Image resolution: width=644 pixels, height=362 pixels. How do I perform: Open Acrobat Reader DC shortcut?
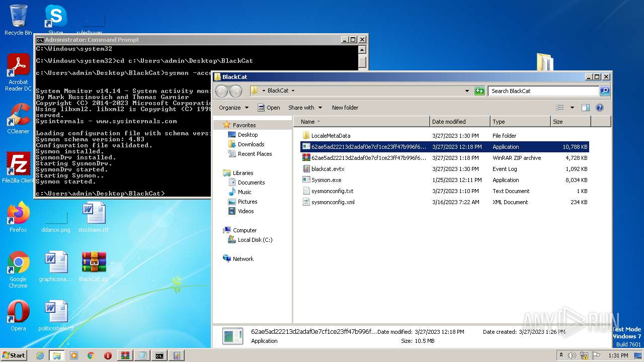pyautogui.click(x=18, y=73)
